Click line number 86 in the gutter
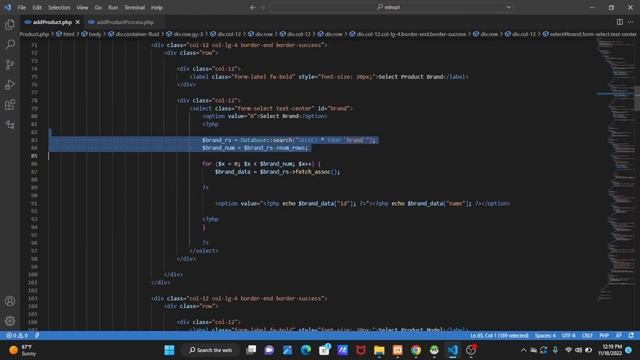Screen dimensions: 640x360 click(x=34, y=164)
